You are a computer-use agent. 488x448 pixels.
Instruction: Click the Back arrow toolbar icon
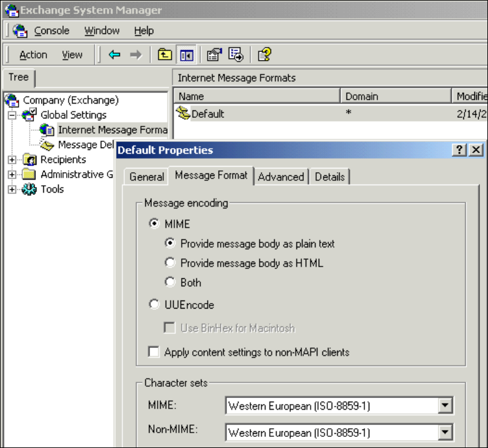tap(114, 55)
